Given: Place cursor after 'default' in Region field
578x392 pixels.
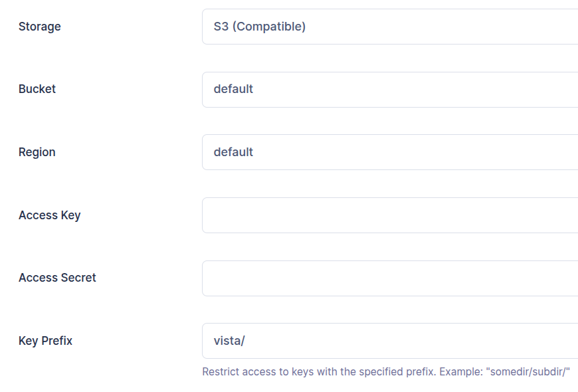Looking at the screenshot, I should [x=254, y=152].
